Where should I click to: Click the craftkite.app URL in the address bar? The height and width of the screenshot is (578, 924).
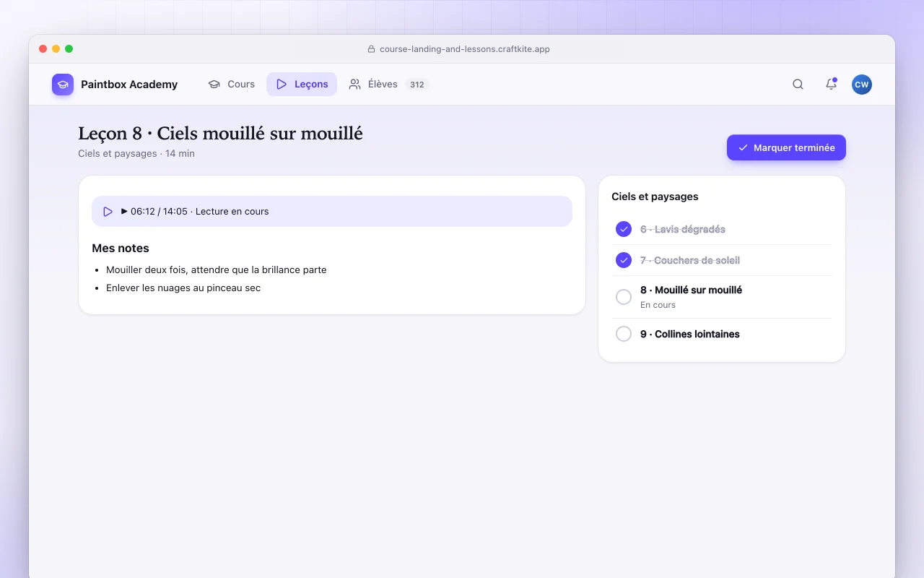pos(465,49)
